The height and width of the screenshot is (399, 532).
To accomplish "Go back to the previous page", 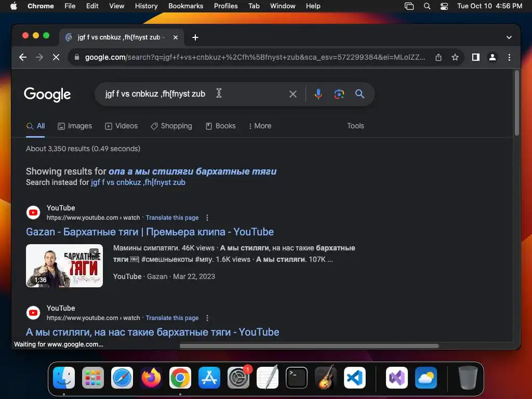I will click(23, 57).
